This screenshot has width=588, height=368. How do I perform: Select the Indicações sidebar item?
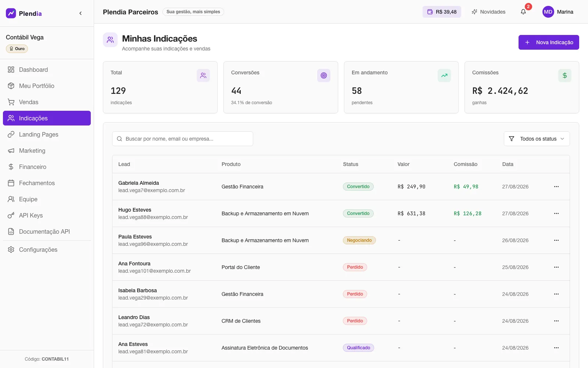click(47, 118)
